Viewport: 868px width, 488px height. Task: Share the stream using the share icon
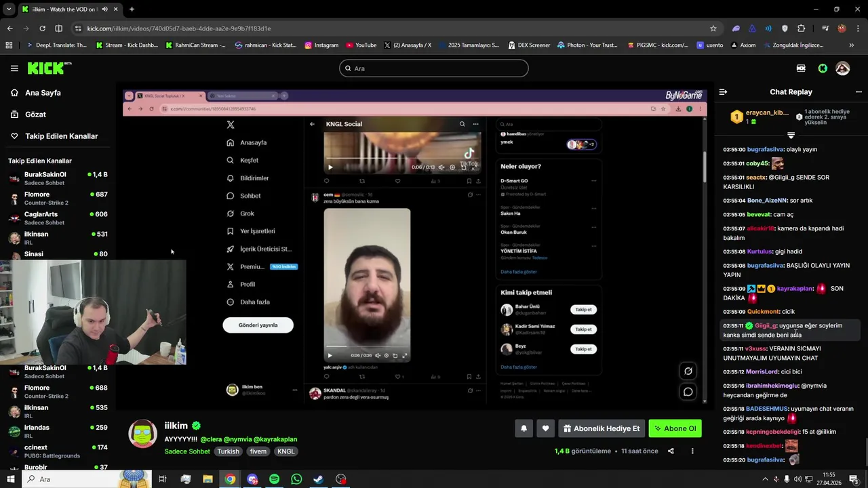pyautogui.click(x=671, y=451)
